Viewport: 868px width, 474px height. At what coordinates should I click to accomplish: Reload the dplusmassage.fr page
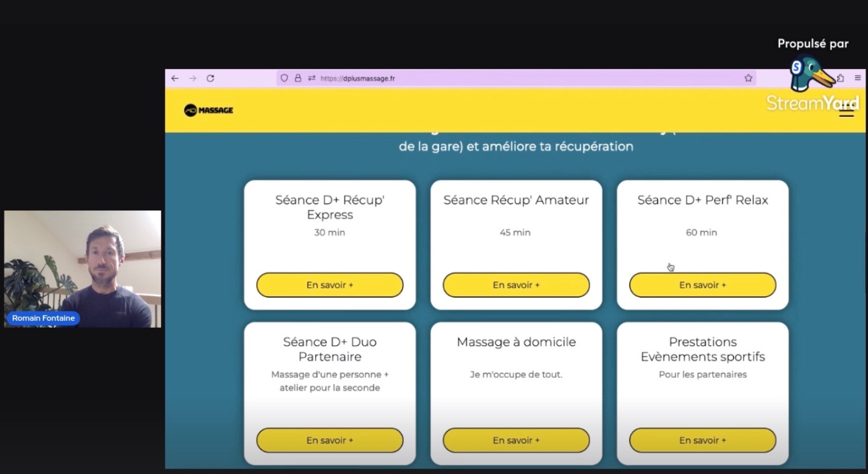pyautogui.click(x=210, y=78)
